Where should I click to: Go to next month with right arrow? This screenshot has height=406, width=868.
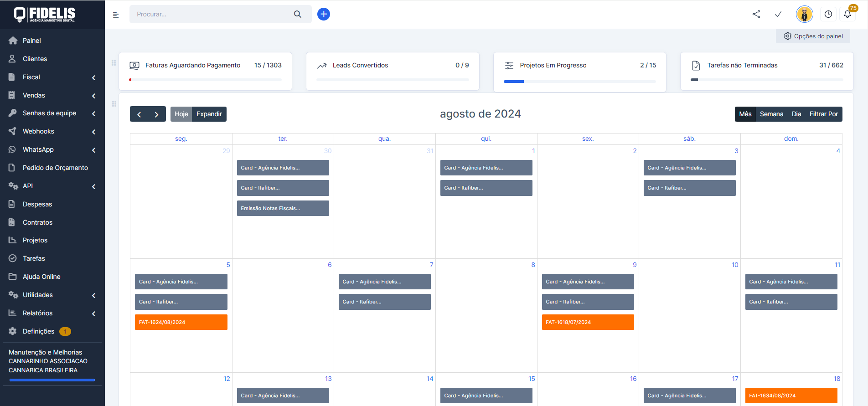tap(156, 114)
